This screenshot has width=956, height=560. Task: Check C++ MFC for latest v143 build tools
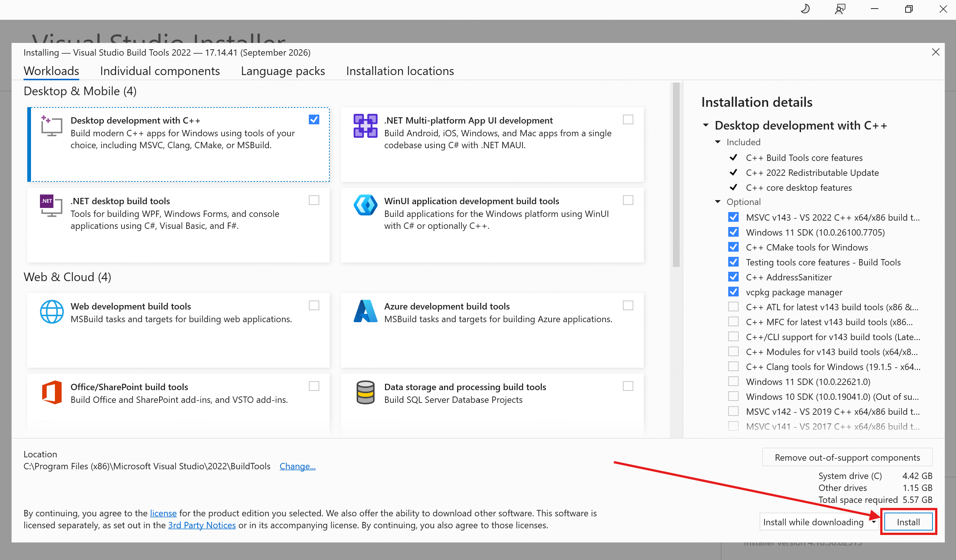[733, 322]
